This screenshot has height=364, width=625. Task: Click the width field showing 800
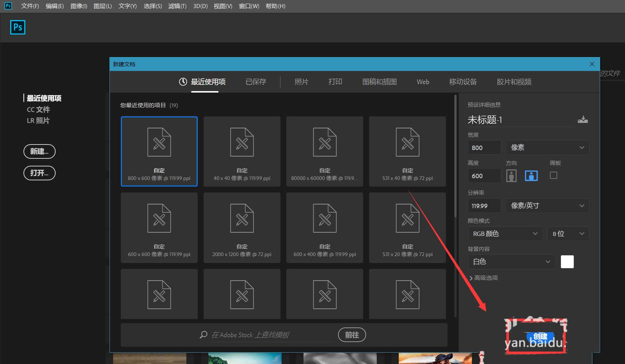(x=484, y=147)
